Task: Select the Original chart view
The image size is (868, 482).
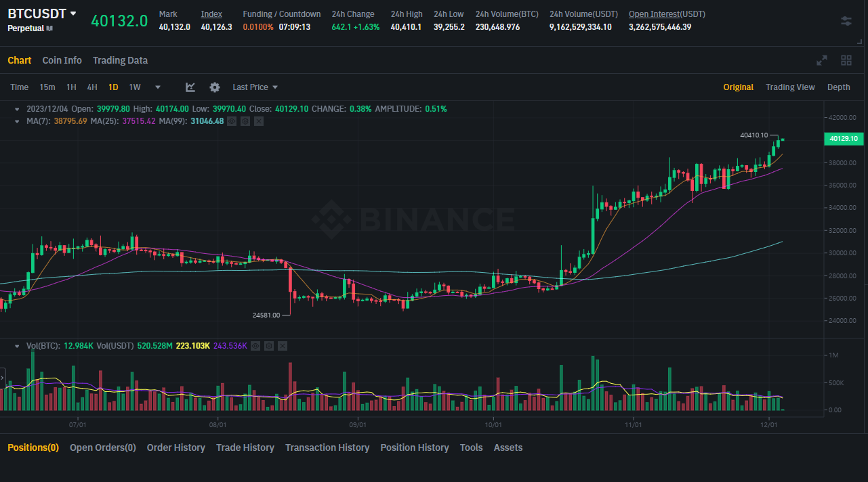Action: tap(738, 87)
